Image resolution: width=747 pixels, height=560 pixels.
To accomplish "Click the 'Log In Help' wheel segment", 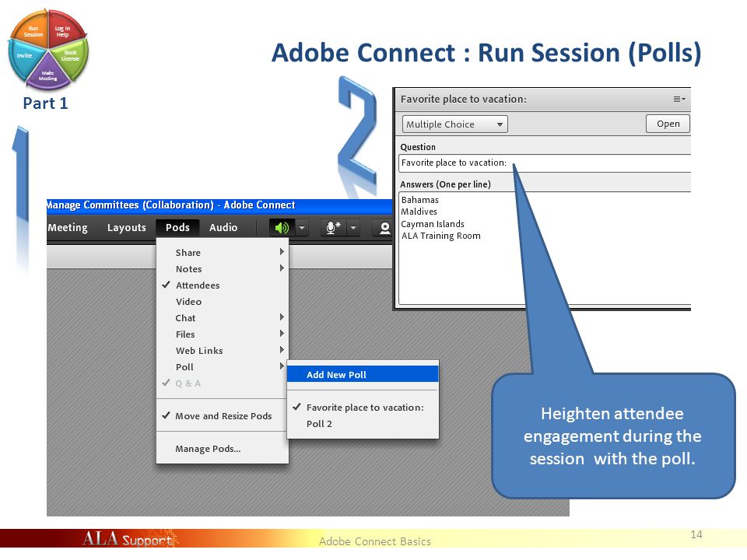I will [64, 30].
